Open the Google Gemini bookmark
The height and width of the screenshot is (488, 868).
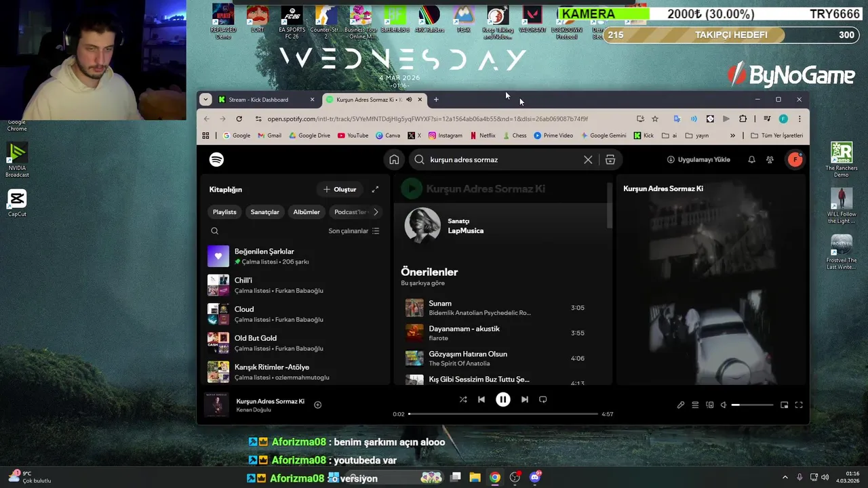click(x=604, y=136)
